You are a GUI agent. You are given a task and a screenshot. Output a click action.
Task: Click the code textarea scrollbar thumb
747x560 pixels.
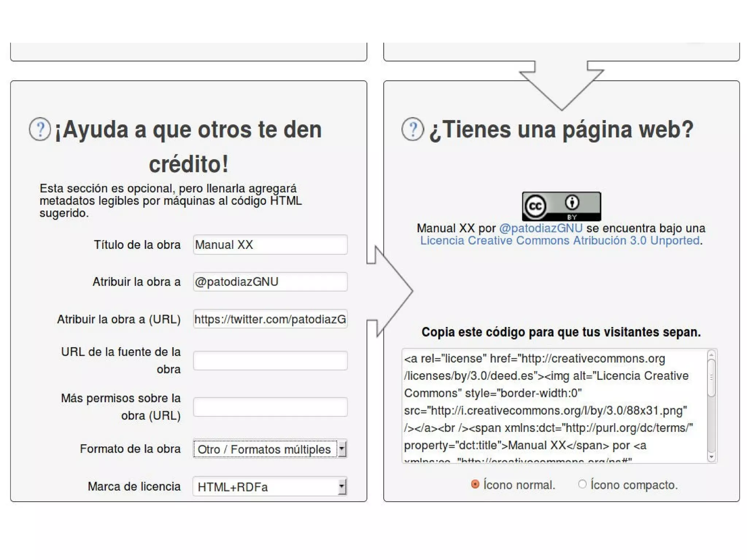pos(711,378)
